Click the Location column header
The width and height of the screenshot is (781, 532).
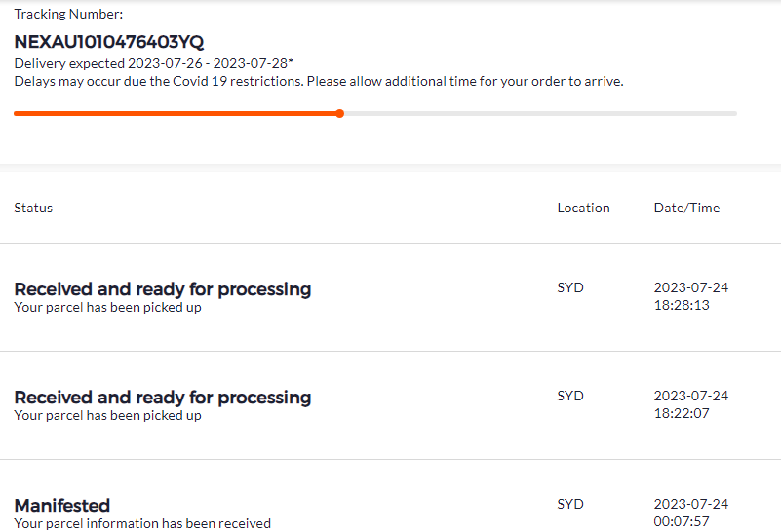(x=583, y=208)
